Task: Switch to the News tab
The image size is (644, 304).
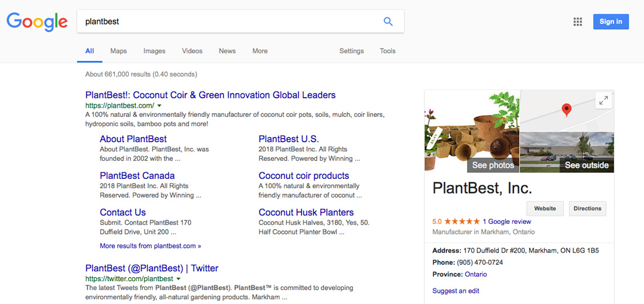Action: pos(227,51)
